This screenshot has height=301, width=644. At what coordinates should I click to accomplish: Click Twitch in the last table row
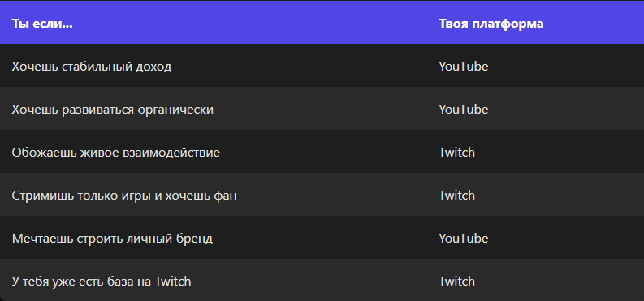click(456, 281)
